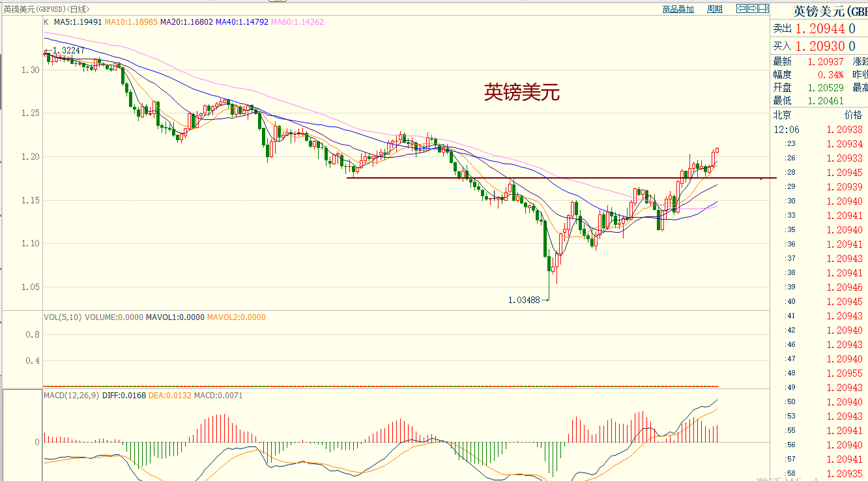Select the MA40:1.14792 indicator label

[242, 22]
